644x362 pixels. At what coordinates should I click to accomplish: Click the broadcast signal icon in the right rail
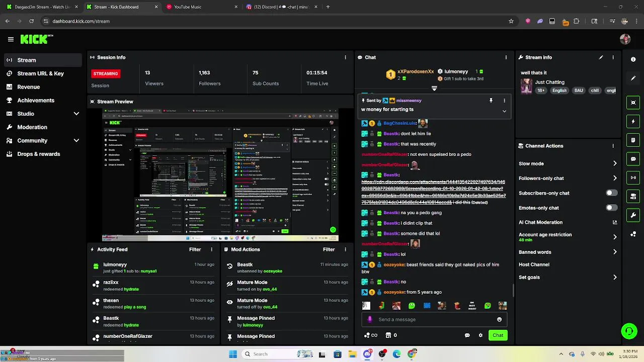[x=633, y=177]
